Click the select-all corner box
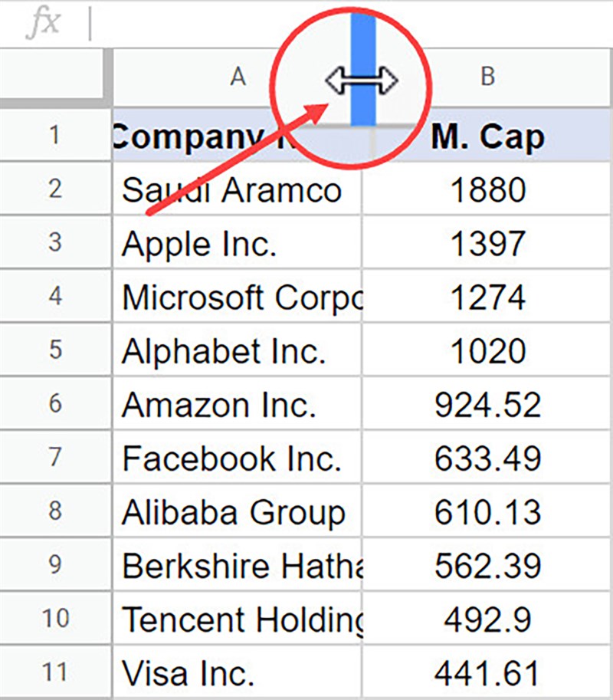The image size is (613, 700). (x=54, y=77)
